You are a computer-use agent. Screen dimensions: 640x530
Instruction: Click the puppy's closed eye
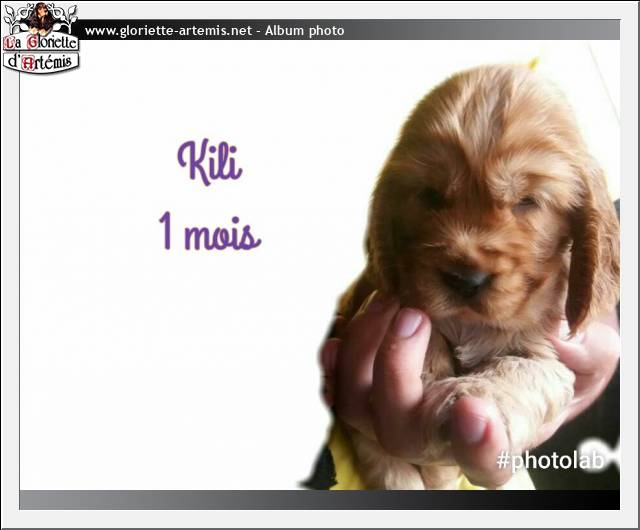(x=524, y=205)
